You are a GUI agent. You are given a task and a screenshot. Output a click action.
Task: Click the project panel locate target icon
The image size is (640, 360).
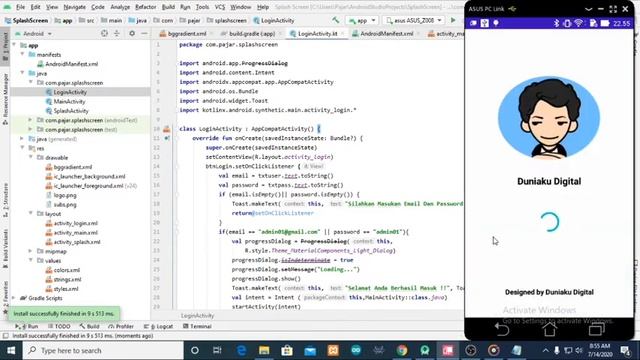tap(104, 33)
